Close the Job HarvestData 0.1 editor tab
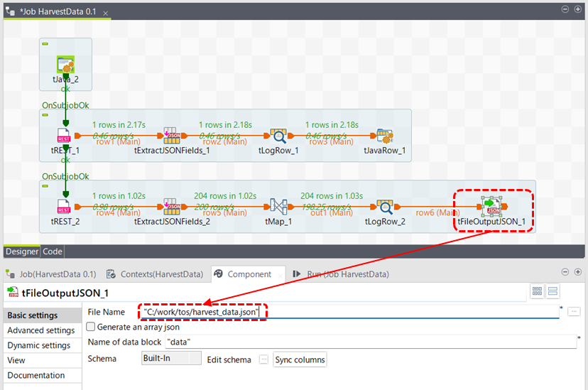 pos(106,13)
